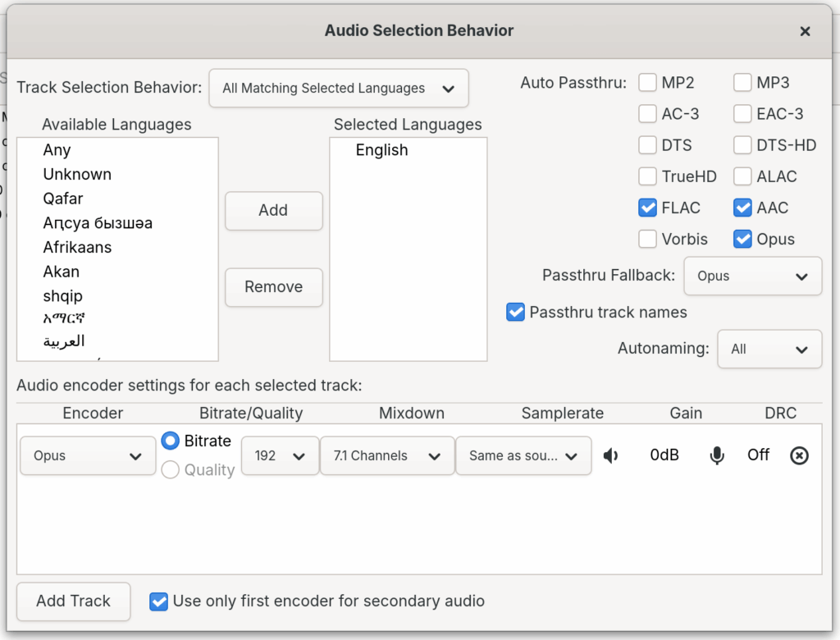Viewport: 840px width, 640px height.
Task: Enable DTS auto passthru
Action: tap(647, 145)
